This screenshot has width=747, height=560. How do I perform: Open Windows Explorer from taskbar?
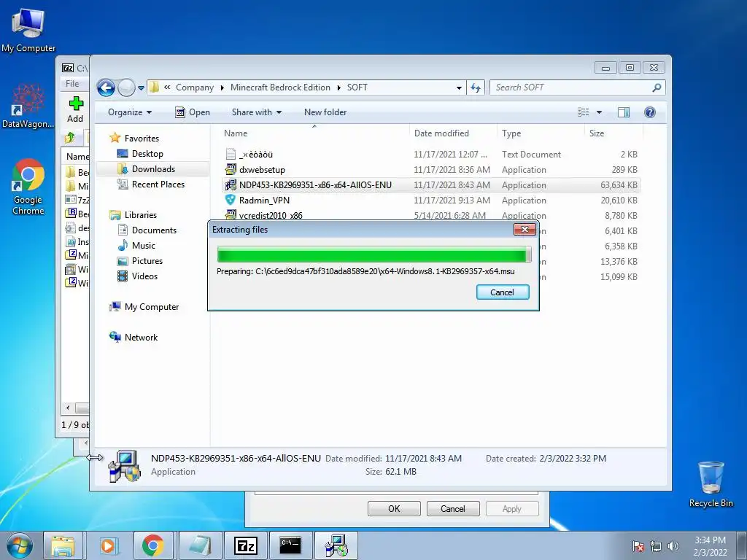pyautogui.click(x=63, y=545)
